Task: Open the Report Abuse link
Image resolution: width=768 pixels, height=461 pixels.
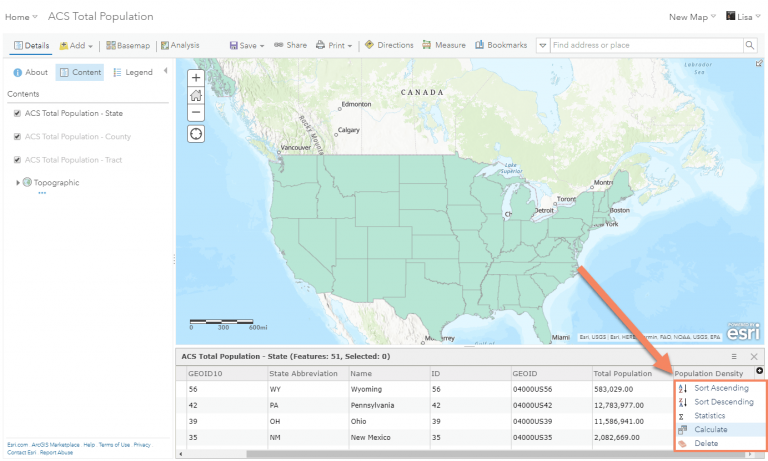Action: [x=56, y=453]
